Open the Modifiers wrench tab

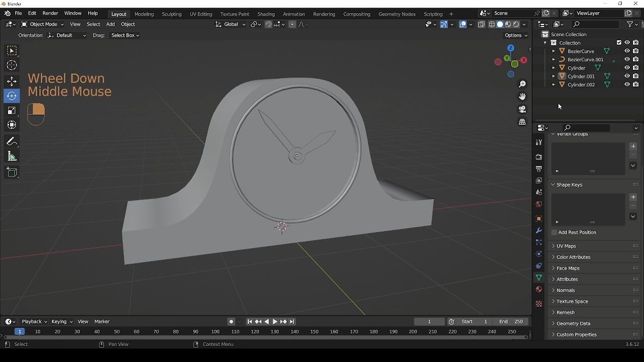(x=539, y=231)
